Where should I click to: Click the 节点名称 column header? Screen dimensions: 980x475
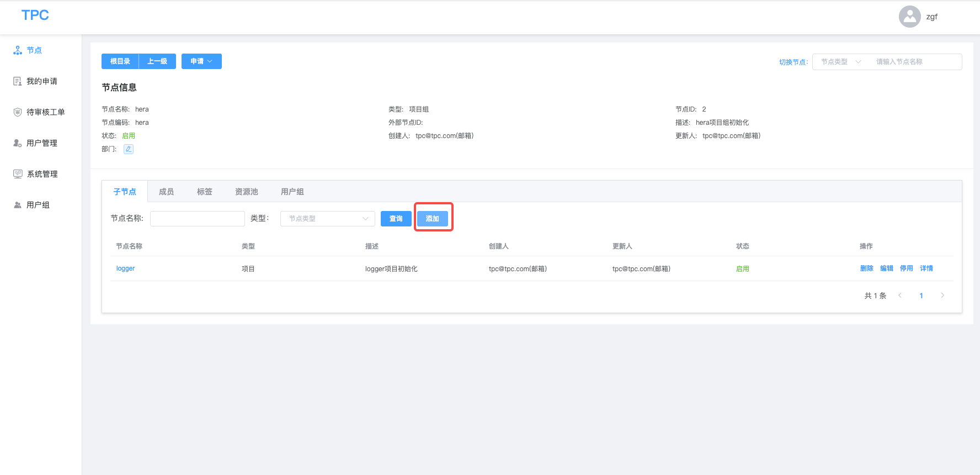pyautogui.click(x=129, y=246)
